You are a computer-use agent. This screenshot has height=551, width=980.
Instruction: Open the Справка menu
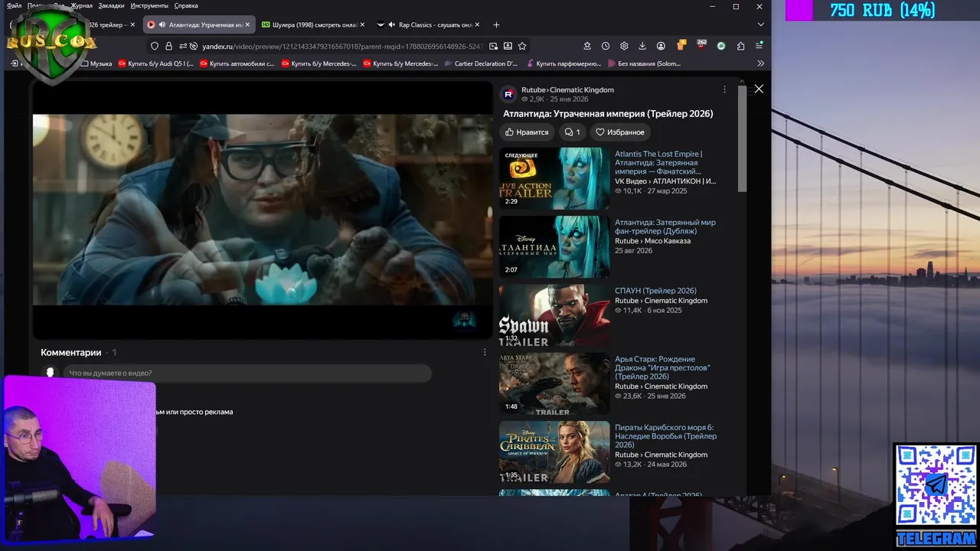coord(186,5)
